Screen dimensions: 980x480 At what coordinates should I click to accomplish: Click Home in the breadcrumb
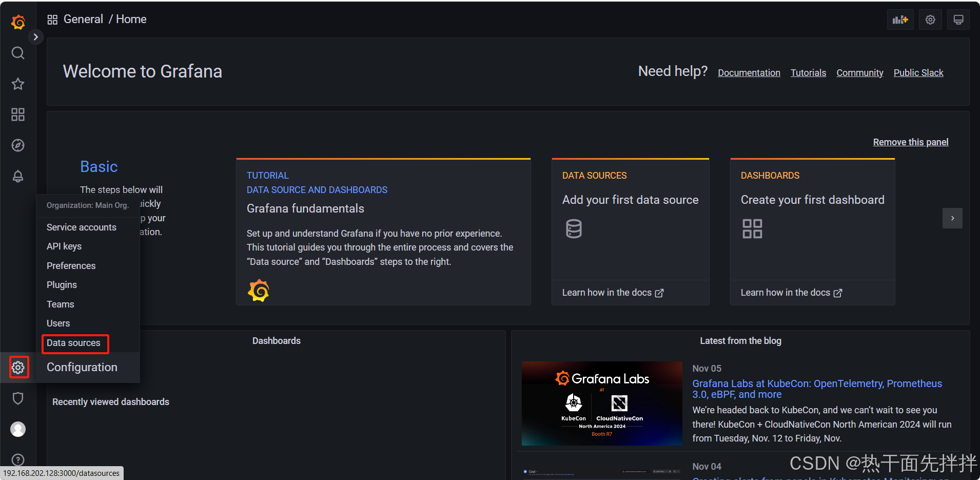coord(131,20)
